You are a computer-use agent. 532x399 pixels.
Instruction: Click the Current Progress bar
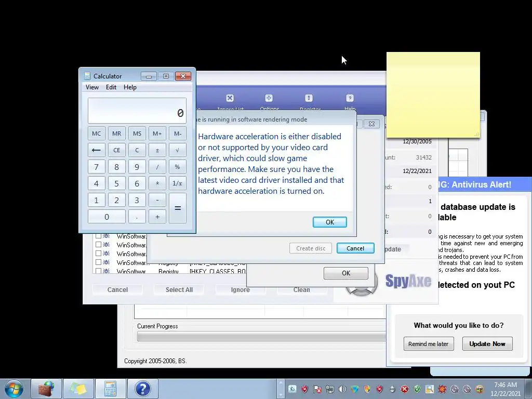pyautogui.click(x=261, y=336)
